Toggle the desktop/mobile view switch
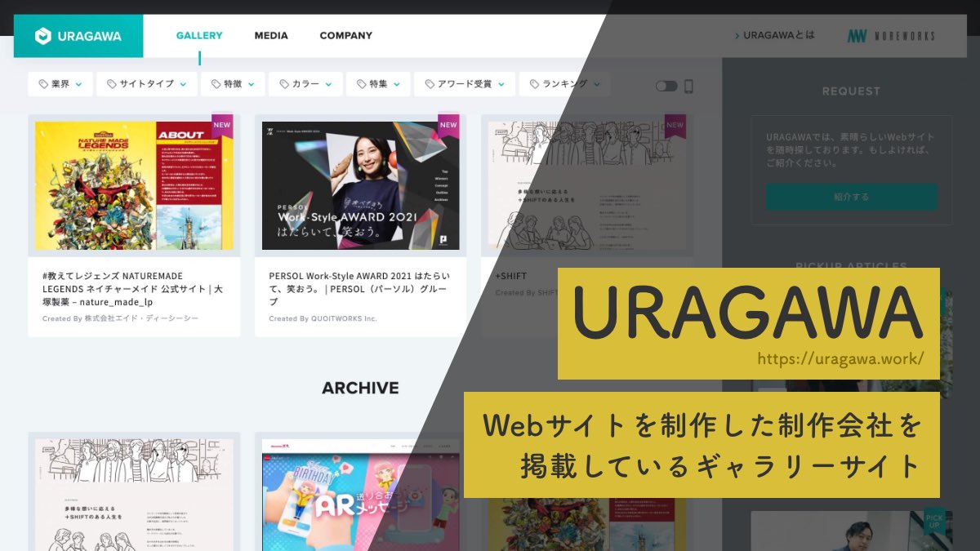Viewport: 980px width, 551px height. pyautogui.click(x=666, y=86)
